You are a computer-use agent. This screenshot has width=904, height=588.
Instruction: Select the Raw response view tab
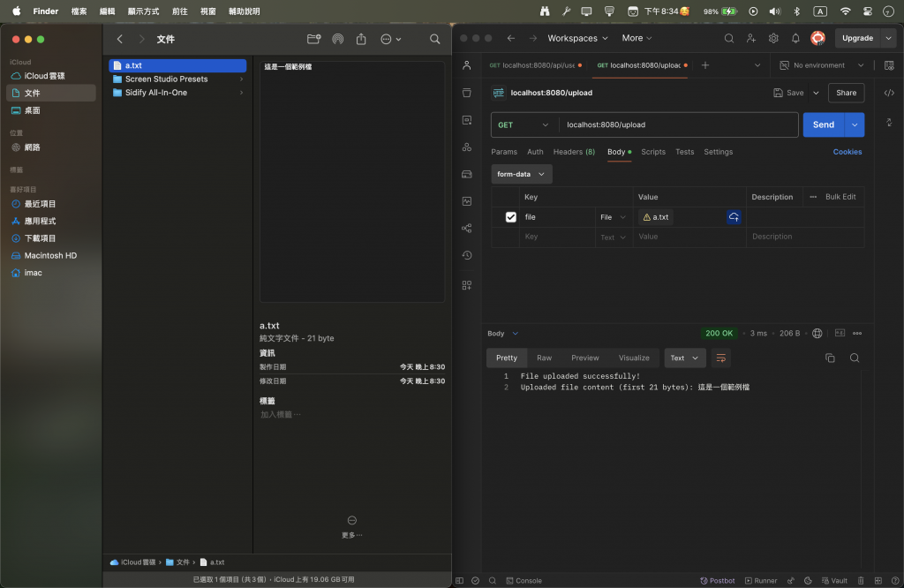click(544, 358)
